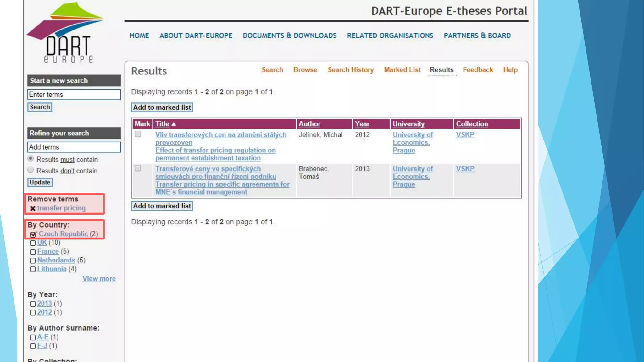Viewport: 644px width, 362px height.
Task: Open University of Economics link for 2012 thesis
Action: coord(413,143)
